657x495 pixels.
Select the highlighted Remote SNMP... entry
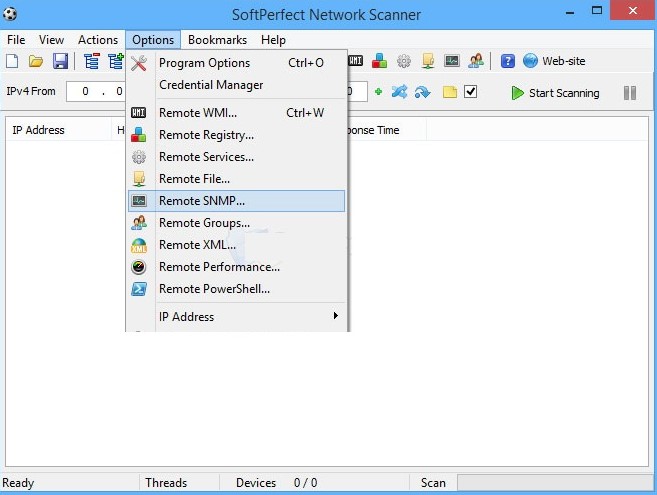(x=236, y=201)
